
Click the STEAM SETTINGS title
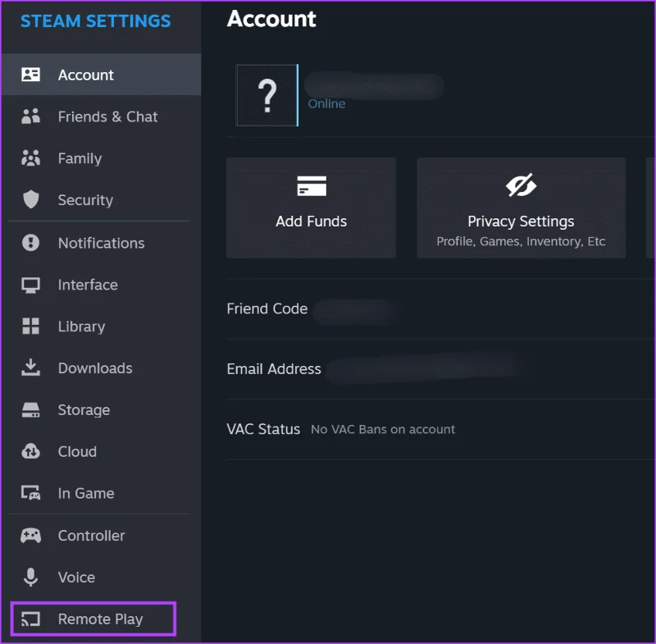point(96,21)
